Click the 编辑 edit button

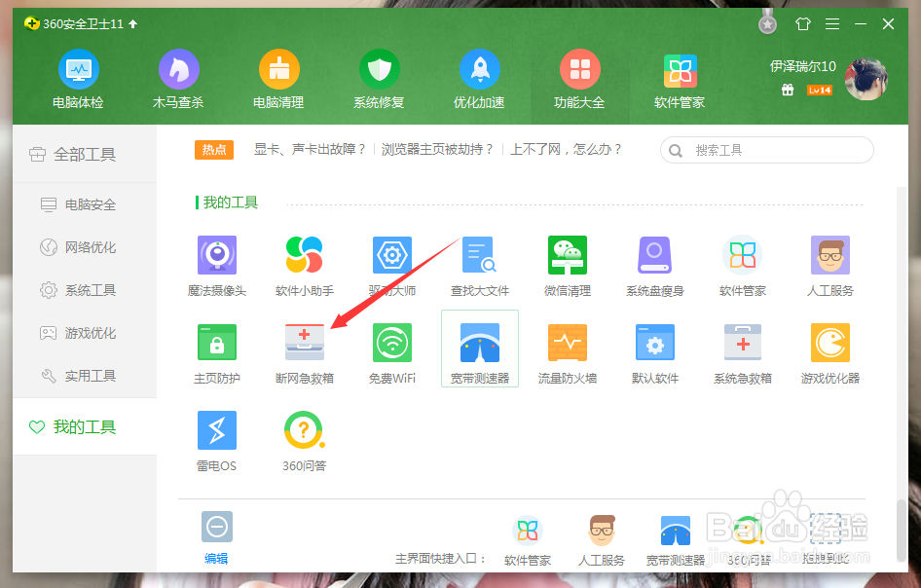(x=217, y=538)
